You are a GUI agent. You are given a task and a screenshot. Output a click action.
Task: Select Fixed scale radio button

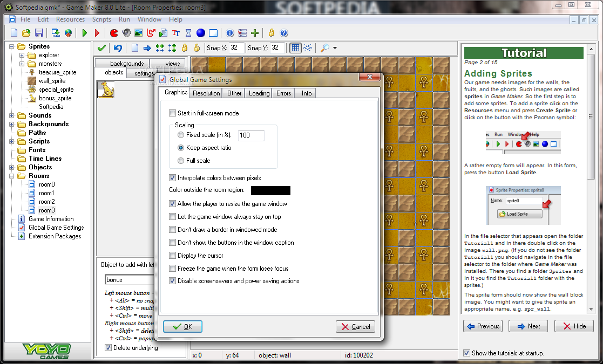(x=181, y=135)
